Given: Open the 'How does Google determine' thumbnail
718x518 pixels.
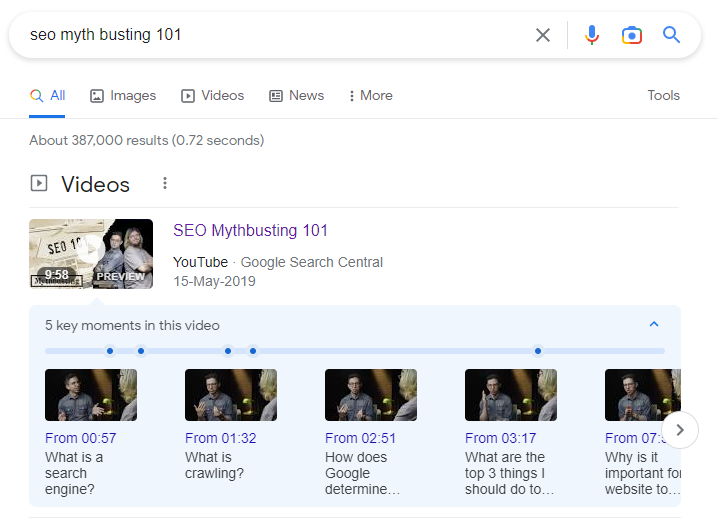Looking at the screenshot, I should point(371,395).
